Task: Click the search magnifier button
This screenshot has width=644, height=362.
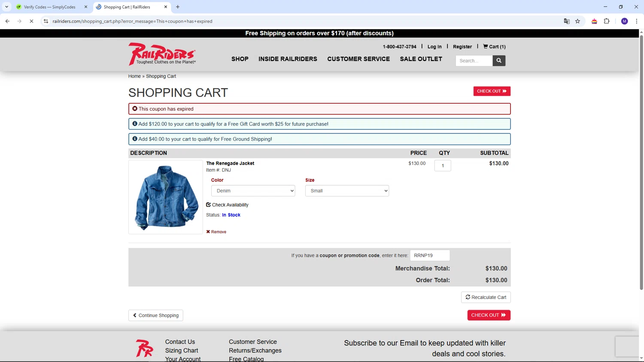Action: point(499,60)
